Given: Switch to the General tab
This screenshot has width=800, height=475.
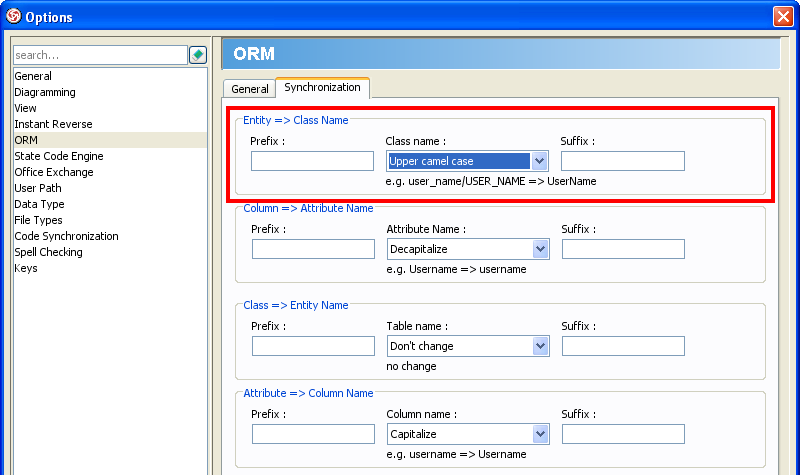Looking at the screenshot, I should [x=249, y=89].
